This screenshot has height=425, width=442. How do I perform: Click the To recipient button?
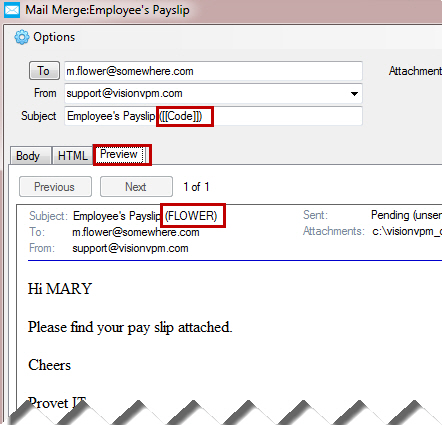pyautogui.click(x=44, y=71)
